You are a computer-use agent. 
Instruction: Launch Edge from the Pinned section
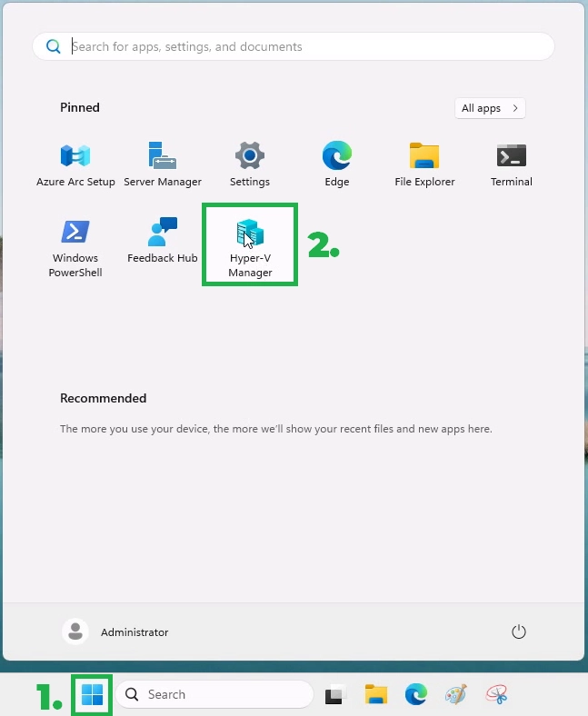337,164
